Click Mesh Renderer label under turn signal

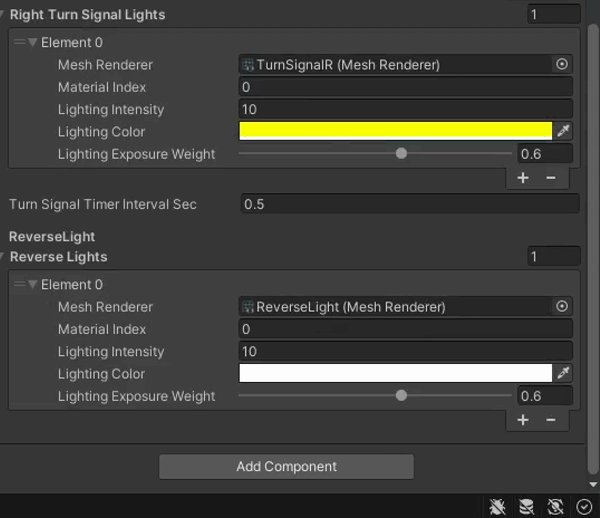point(105,65)
